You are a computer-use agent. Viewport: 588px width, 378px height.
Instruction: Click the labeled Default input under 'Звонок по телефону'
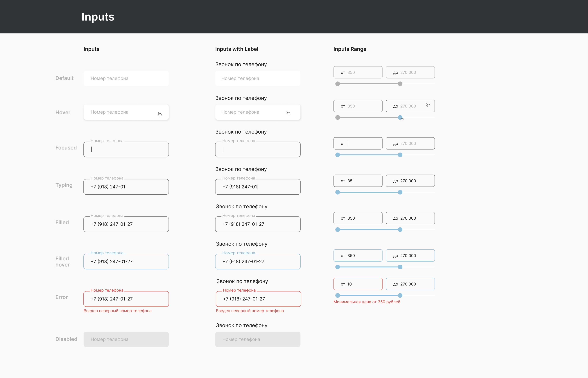pyautogui.click(x=258, y=78)
